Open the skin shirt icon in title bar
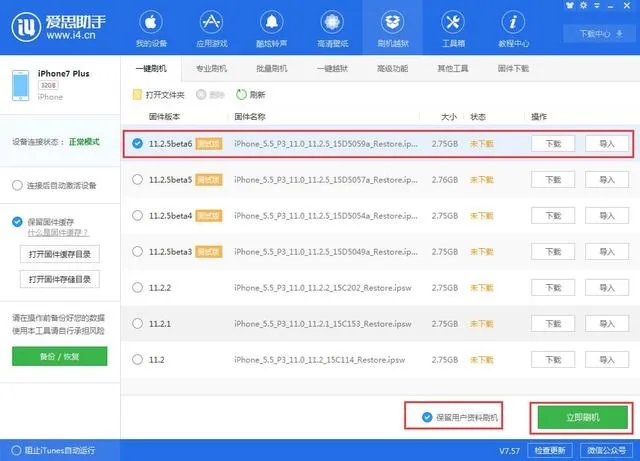Screen dimensions: 640x461 pos(570,5)
